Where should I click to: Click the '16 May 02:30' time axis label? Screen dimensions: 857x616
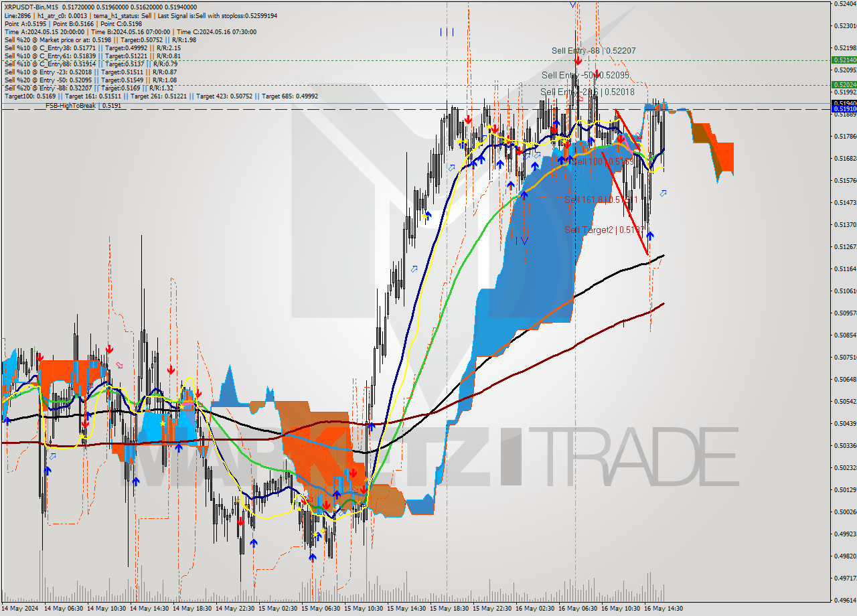point(535,609)
